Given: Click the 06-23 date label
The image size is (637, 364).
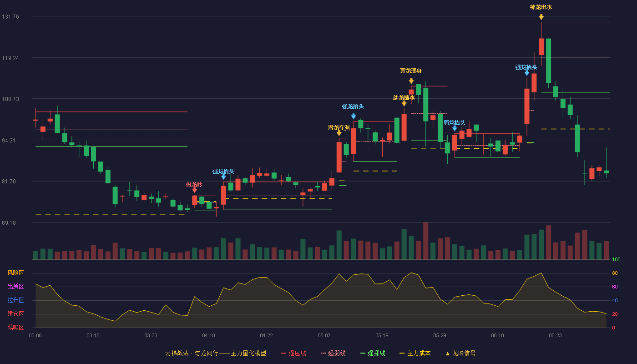Looking at the screenshot, I should click(555, 335).
